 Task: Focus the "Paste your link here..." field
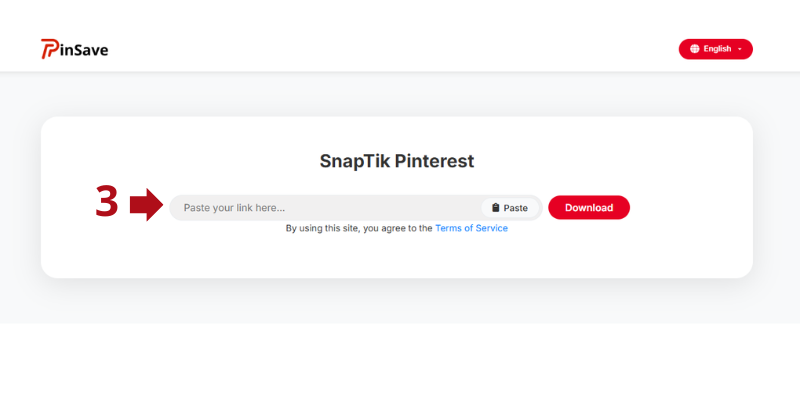coord(320,208)
